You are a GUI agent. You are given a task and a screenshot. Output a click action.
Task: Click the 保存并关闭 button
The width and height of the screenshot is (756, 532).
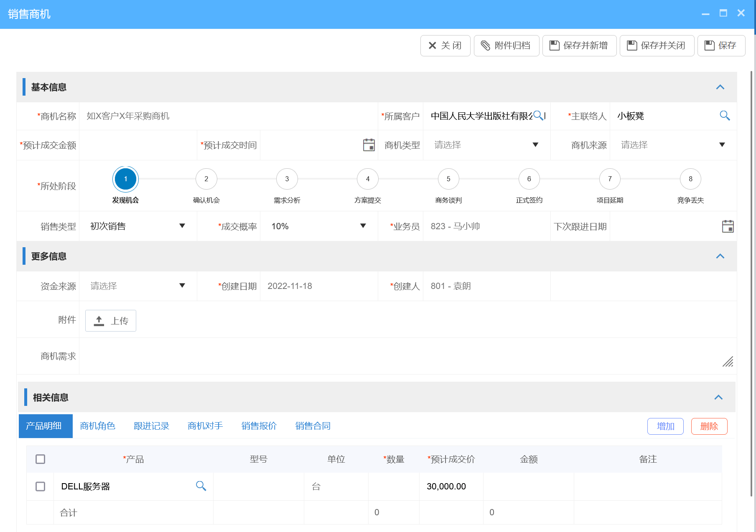(657, 46)
